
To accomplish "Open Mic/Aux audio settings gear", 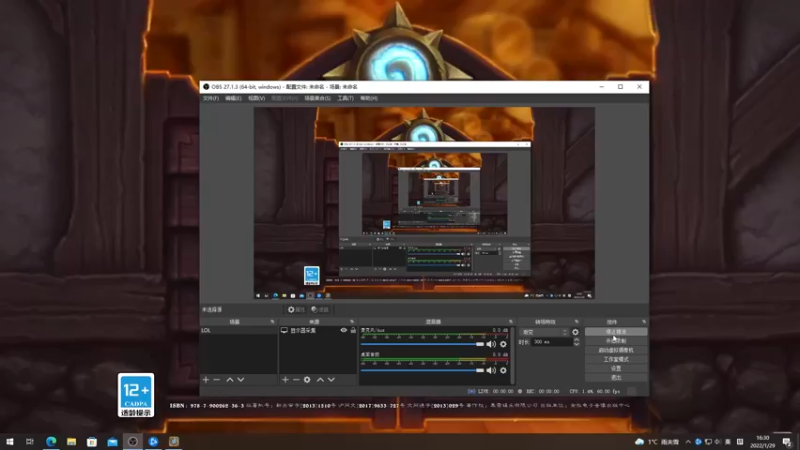I will [x=503, y=344].
